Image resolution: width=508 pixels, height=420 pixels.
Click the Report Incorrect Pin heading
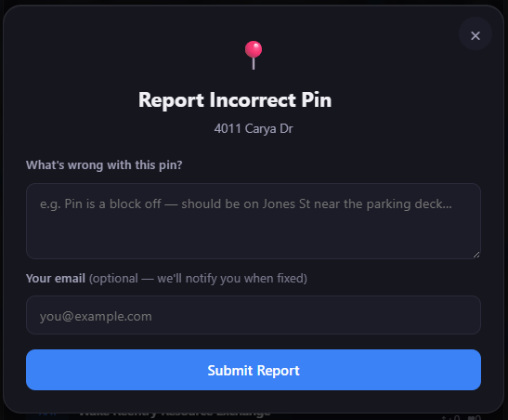[x=235, y=99]
